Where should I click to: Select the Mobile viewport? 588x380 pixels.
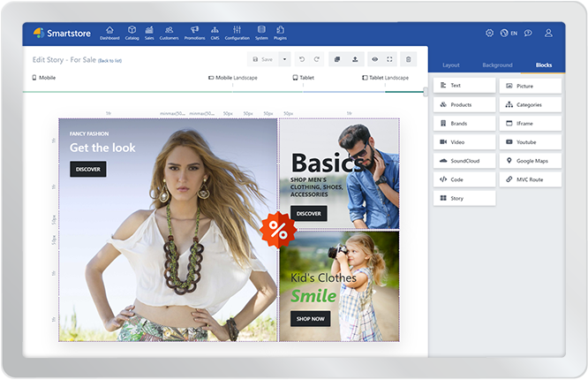44,78
